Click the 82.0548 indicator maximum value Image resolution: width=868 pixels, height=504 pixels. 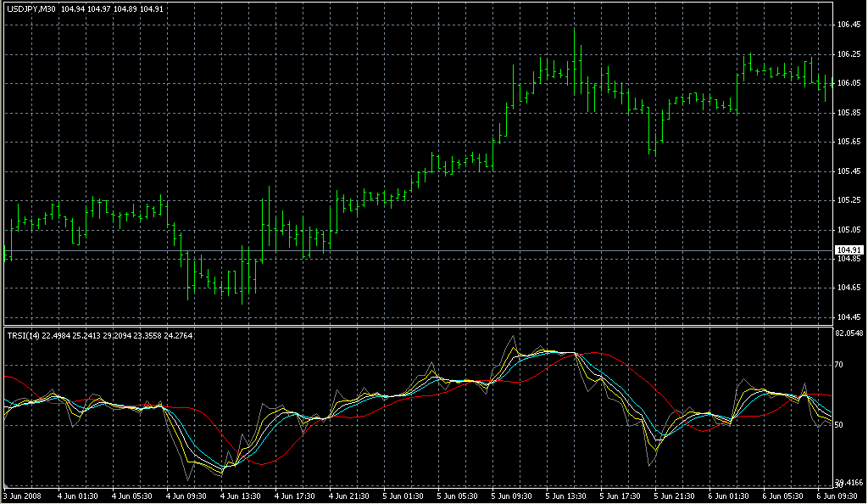pyautogui.click(x=849, y=334)
